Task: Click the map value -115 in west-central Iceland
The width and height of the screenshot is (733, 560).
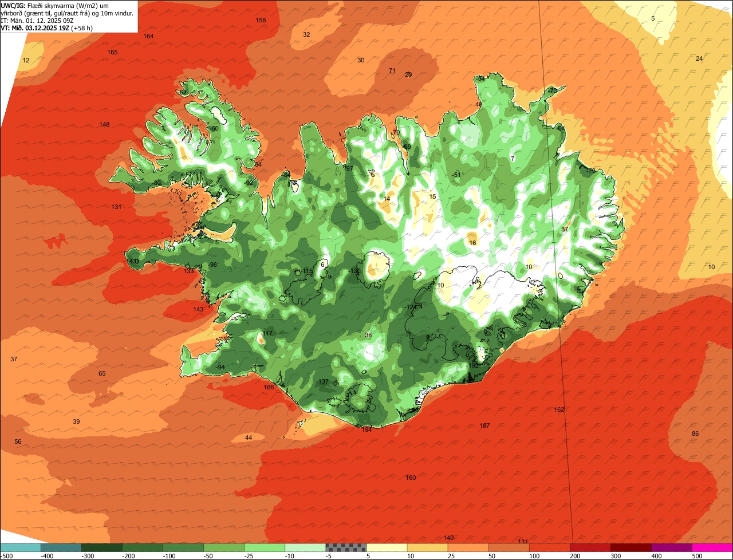Action: [x=308, y=271]
